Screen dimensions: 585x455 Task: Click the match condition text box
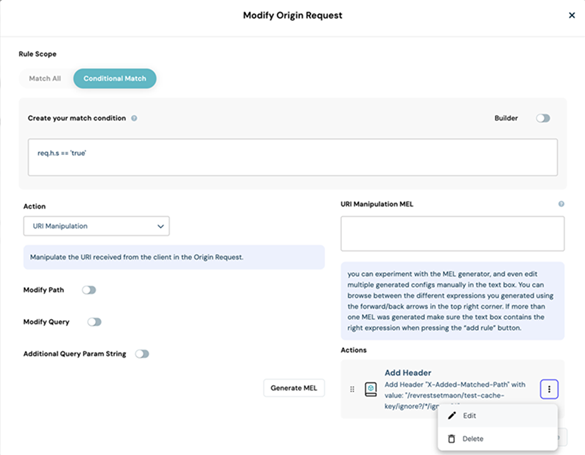293,157
